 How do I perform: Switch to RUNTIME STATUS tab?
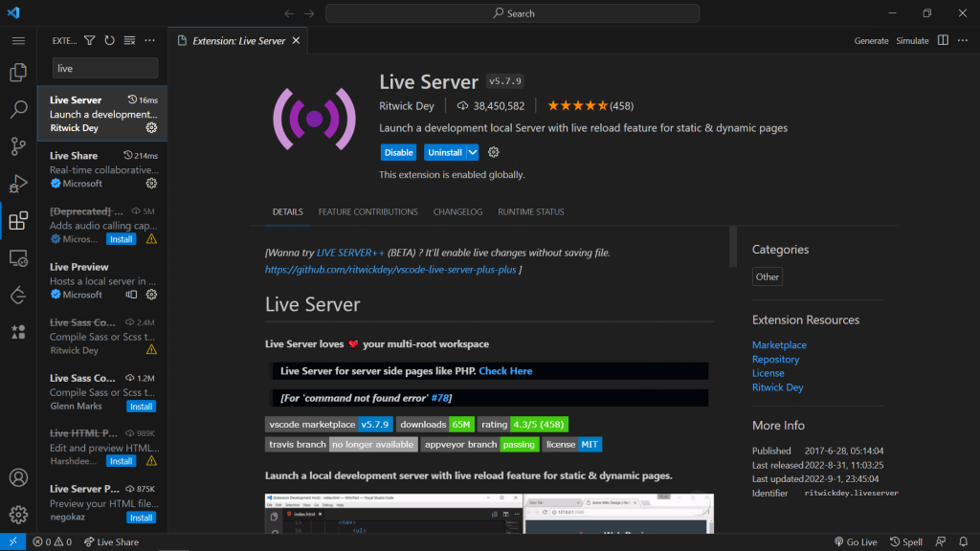pos(530,211)
